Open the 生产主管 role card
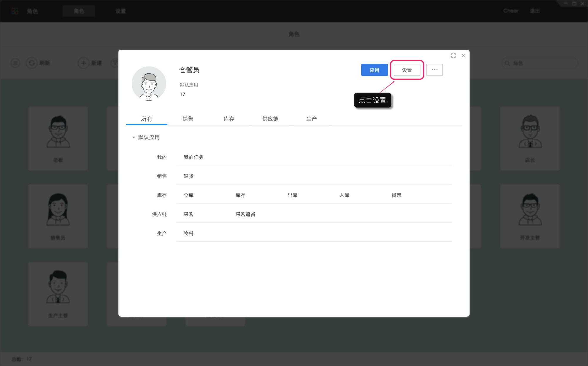 [58, 294]
